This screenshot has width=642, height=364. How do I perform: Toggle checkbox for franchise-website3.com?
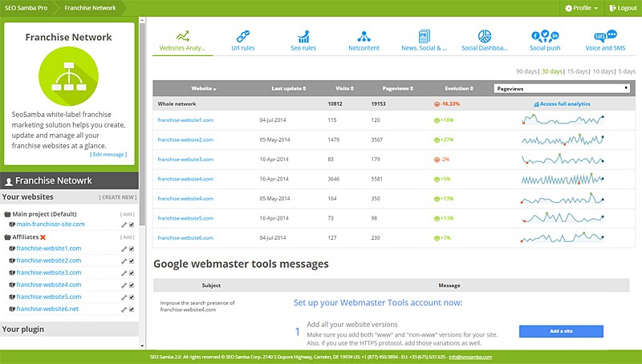[x=132, y=273]
